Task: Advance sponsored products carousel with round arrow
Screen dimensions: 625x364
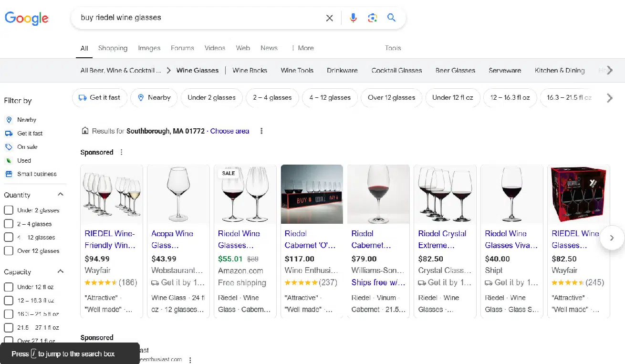Action: [612, 238]
